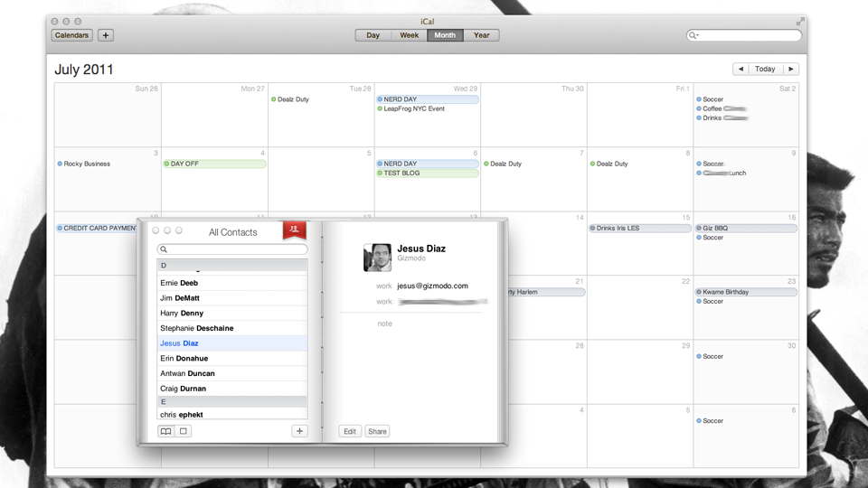Switch to Week view

pyautogui.click(x=409, y=35)
